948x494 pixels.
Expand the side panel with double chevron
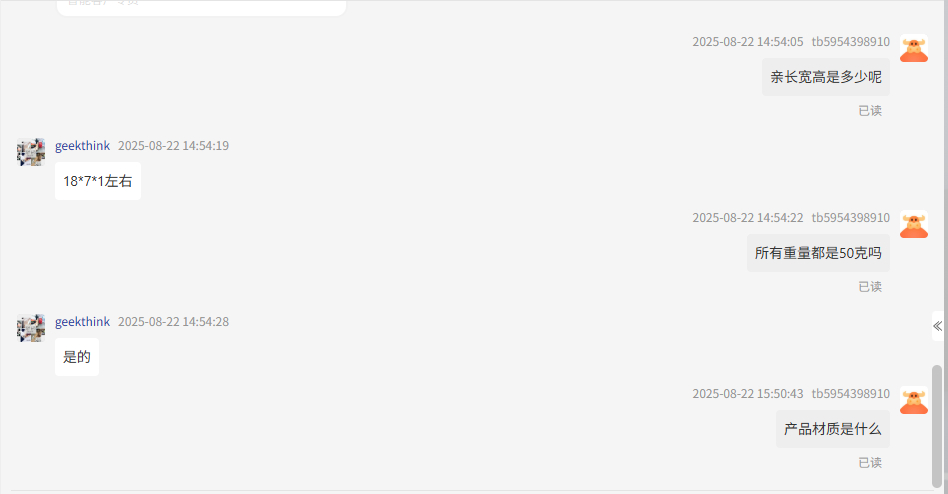(x=938, y=326)
